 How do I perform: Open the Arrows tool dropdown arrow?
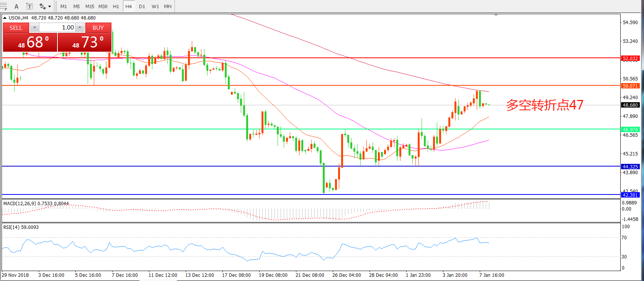point(49,7)
